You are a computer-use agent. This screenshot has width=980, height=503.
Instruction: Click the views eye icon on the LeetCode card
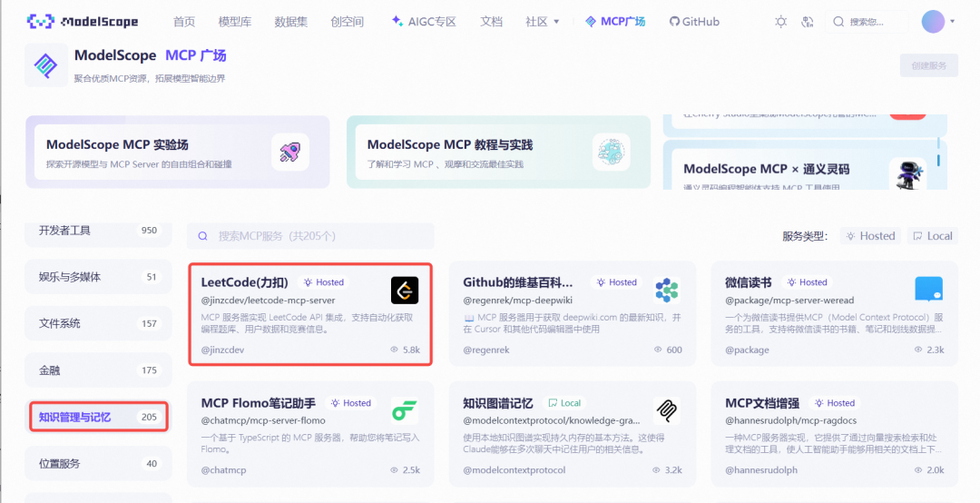click(x=395, y=350)
